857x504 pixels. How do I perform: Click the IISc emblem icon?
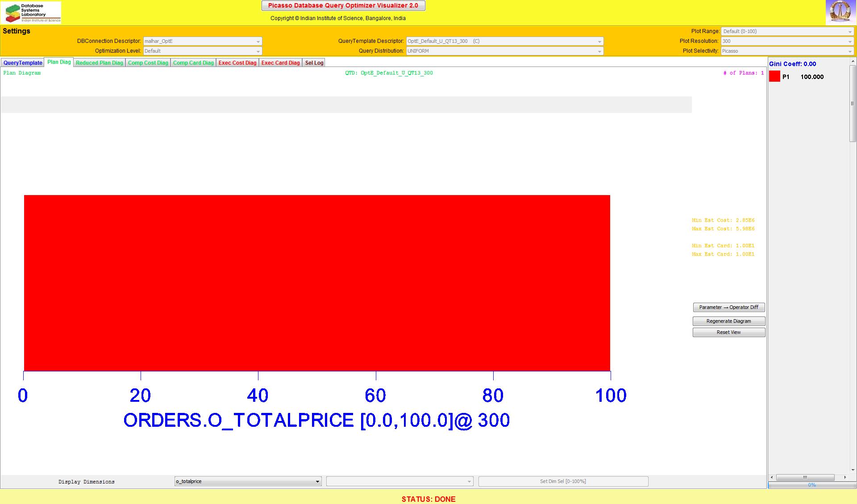840,12
